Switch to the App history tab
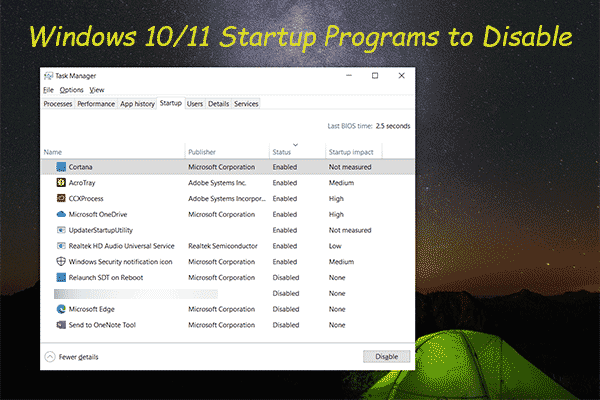 pos(137,104)
